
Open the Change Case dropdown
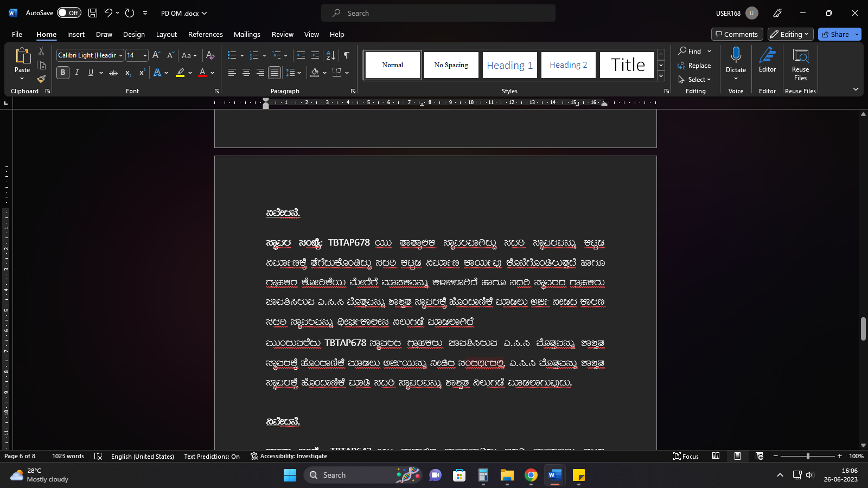pos(189,55)
